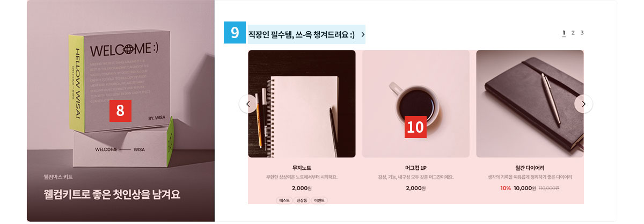The image size is (644, 224).
Task: Click the 웰컴키트로 좋은 첫인상을 남겨요 banner headline
Action: coord(112,194)
